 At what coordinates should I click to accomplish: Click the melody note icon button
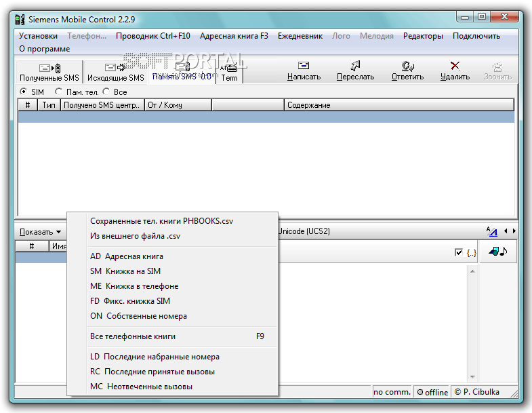497,252
